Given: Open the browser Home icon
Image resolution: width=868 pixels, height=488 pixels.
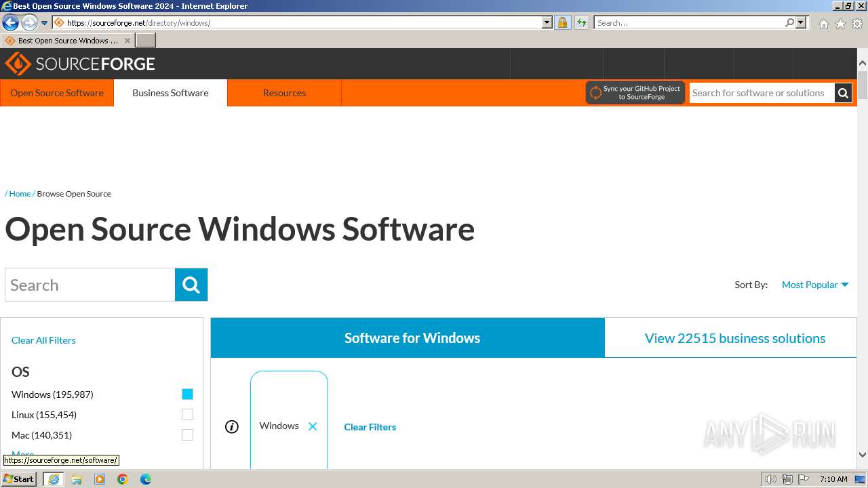Looking at the screenshot, I should coord(823,24).
